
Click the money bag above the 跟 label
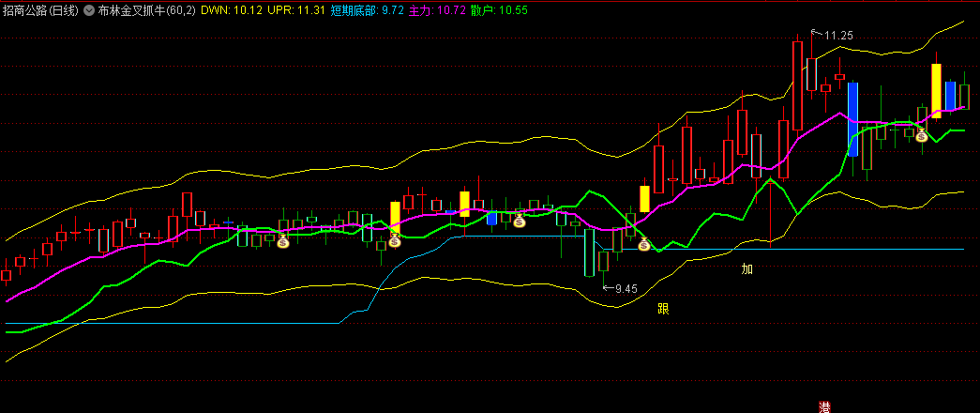[644, 245]
